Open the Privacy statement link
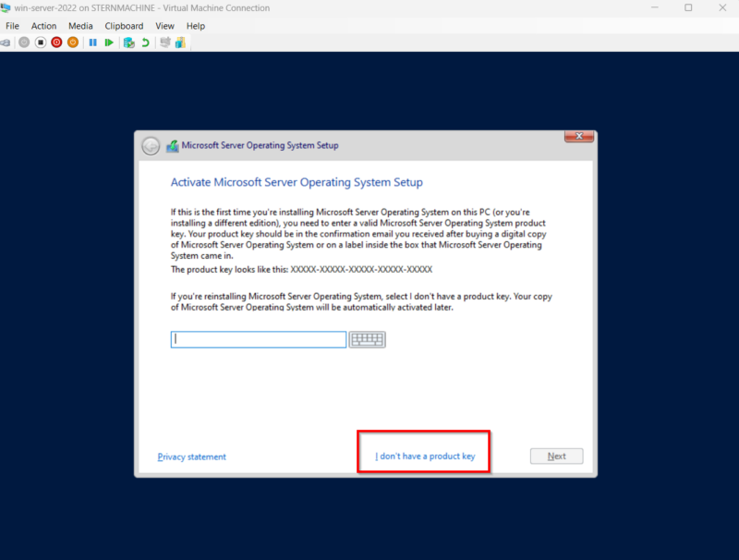The image size is (739, 560). pos(192,457)
